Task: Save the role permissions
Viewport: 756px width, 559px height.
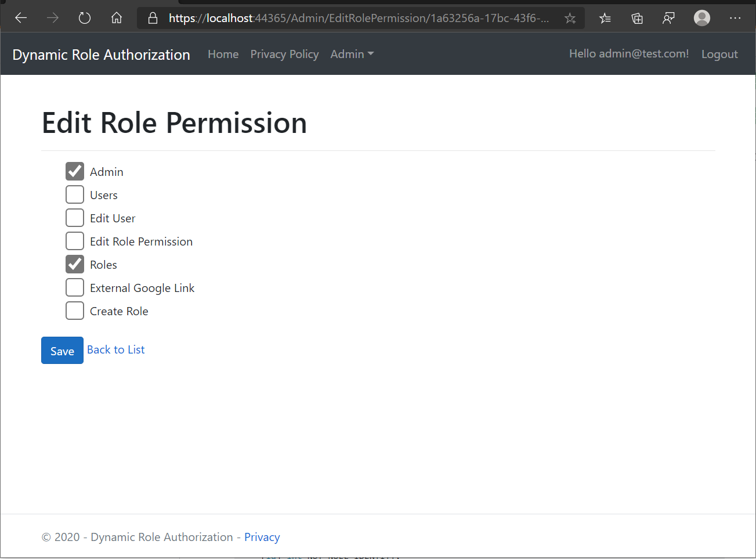Action: (x=62, y=351)
